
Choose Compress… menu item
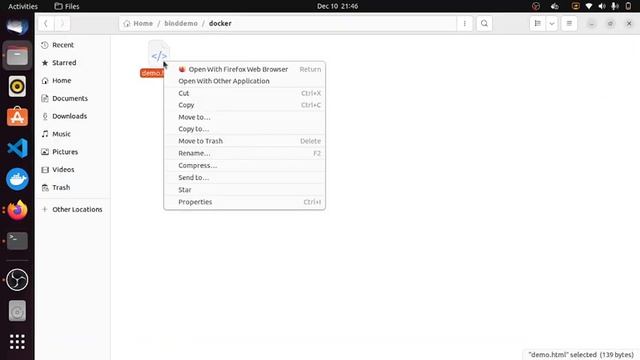click(244, 165)
